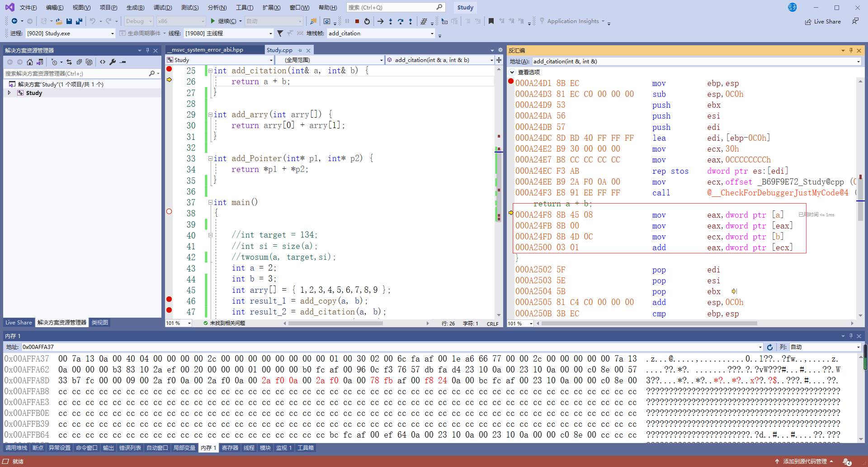Click the bookmark flag icon in toolbar
The height and width of the screenshot is (467, 868).
(x=491, y=21)
